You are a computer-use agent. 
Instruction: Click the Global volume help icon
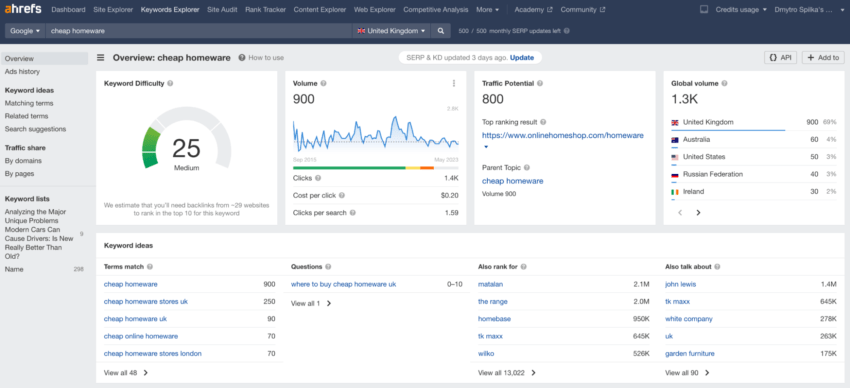tap(725, 83)
